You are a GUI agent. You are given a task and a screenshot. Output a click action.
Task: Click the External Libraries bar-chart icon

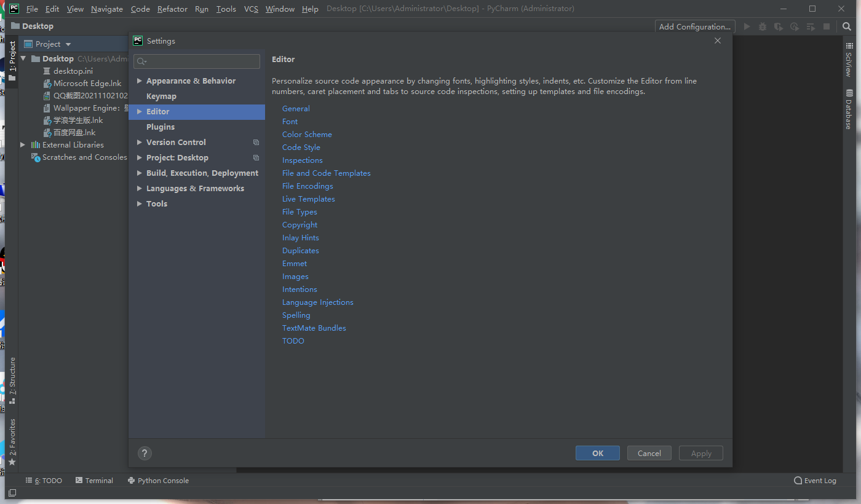[x=36, y=145]
